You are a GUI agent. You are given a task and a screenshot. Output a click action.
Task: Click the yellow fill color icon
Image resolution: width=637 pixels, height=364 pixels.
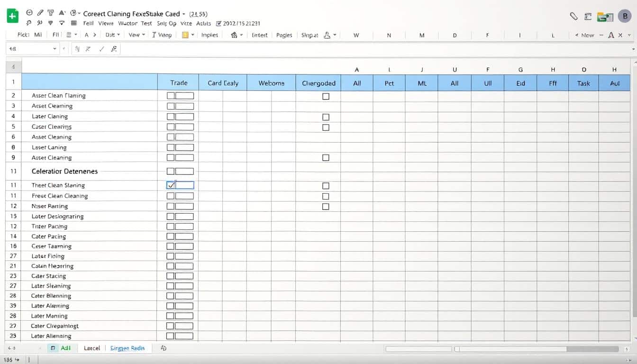click(185, 35)
